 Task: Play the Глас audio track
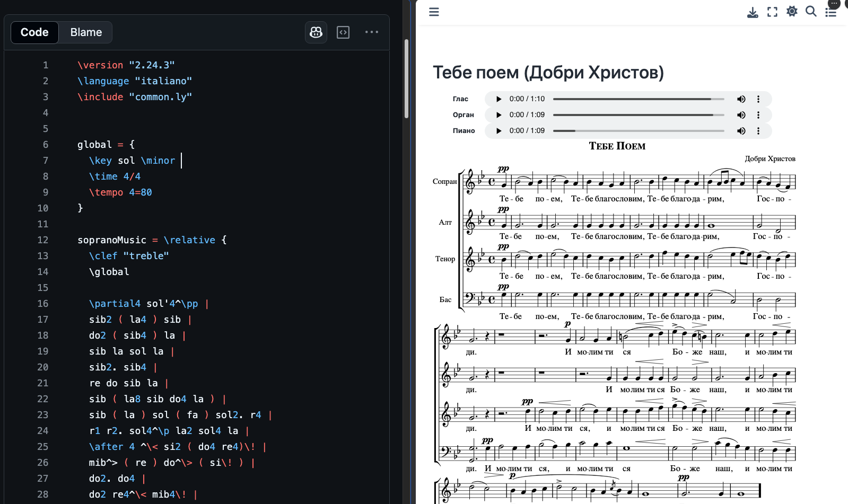[x=499, y=99]
